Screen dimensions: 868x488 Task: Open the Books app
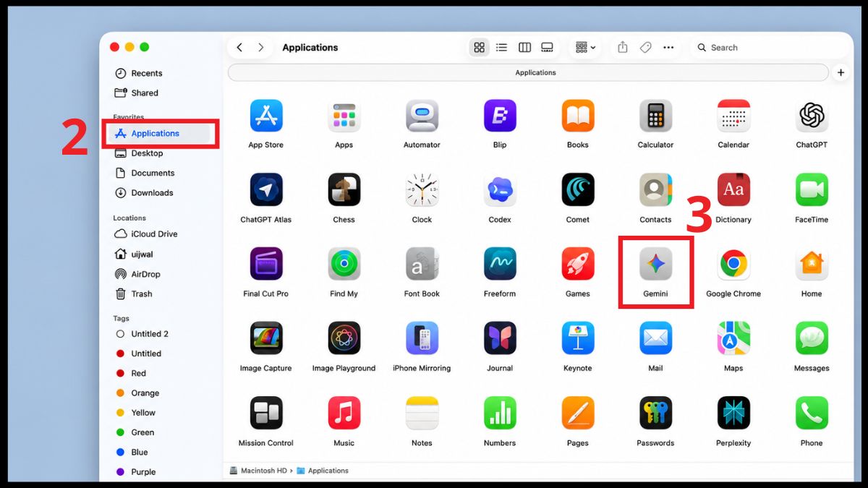578,116
